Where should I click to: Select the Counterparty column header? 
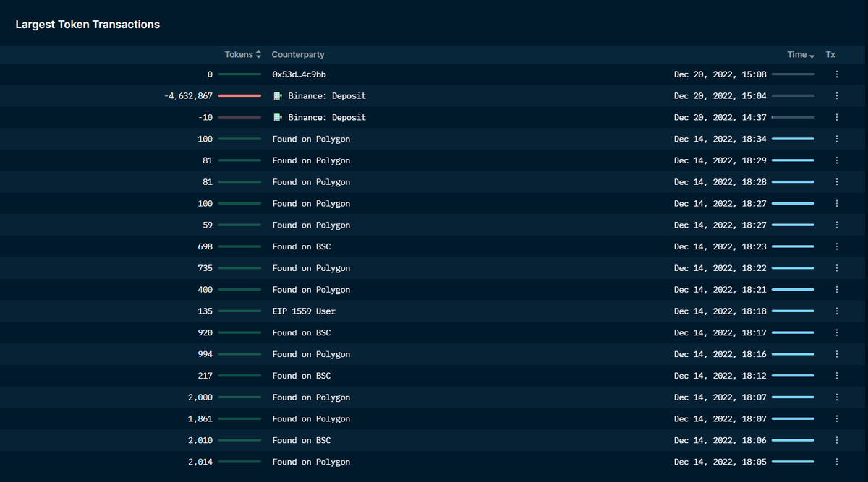[298, 54]
